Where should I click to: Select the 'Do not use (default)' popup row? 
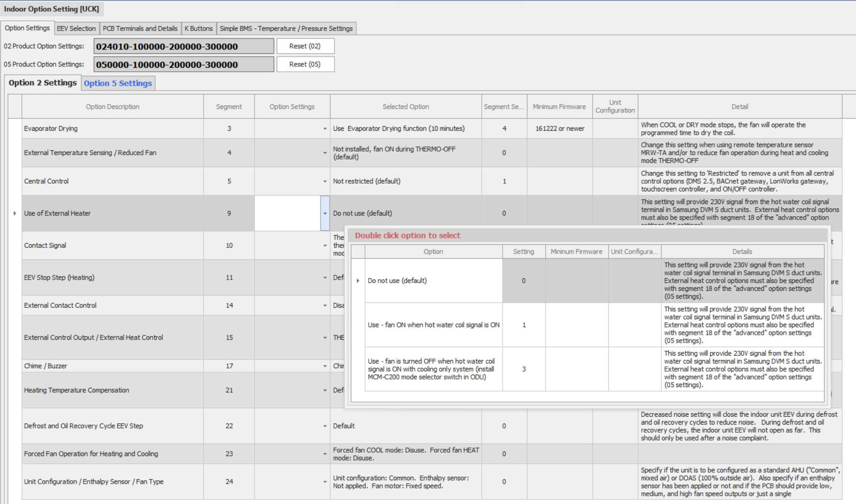(x=433, y=281)
